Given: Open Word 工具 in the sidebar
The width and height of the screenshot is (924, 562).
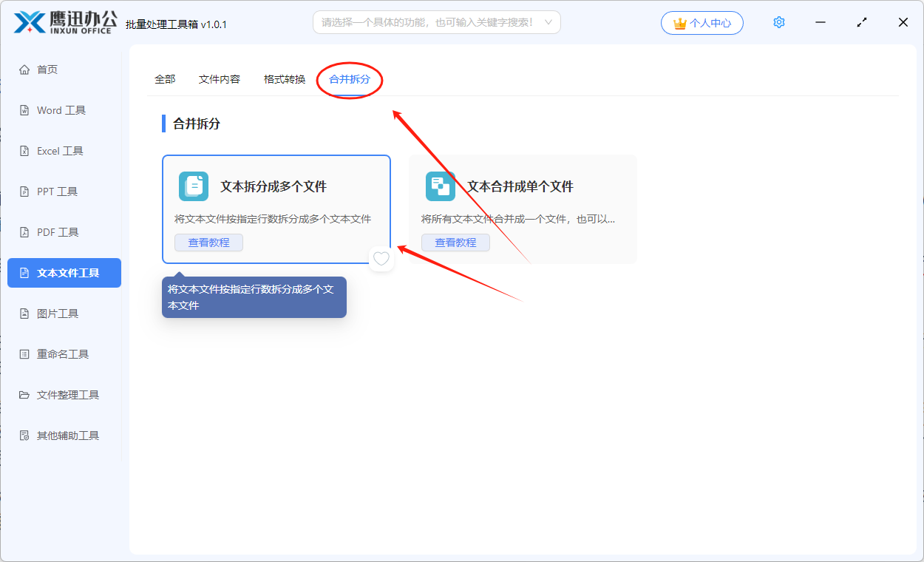Looking at the screenshot, I should tap(64, 110).
